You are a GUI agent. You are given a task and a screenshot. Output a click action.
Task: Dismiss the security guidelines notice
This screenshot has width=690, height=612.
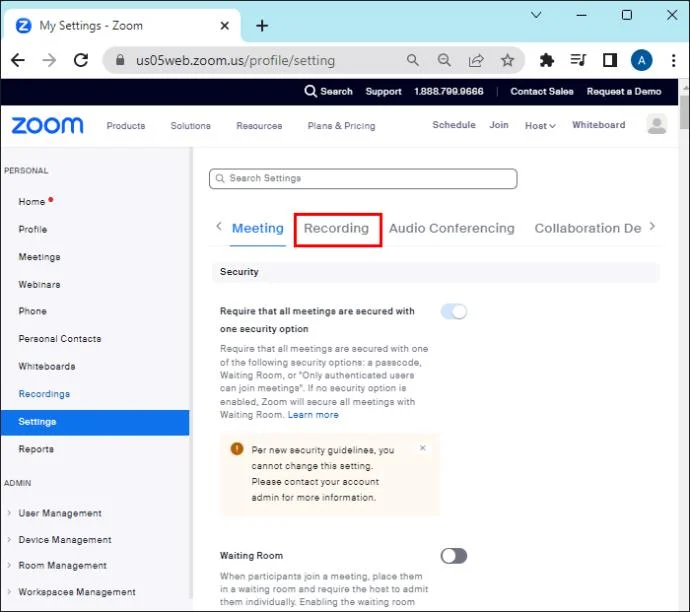422,448
